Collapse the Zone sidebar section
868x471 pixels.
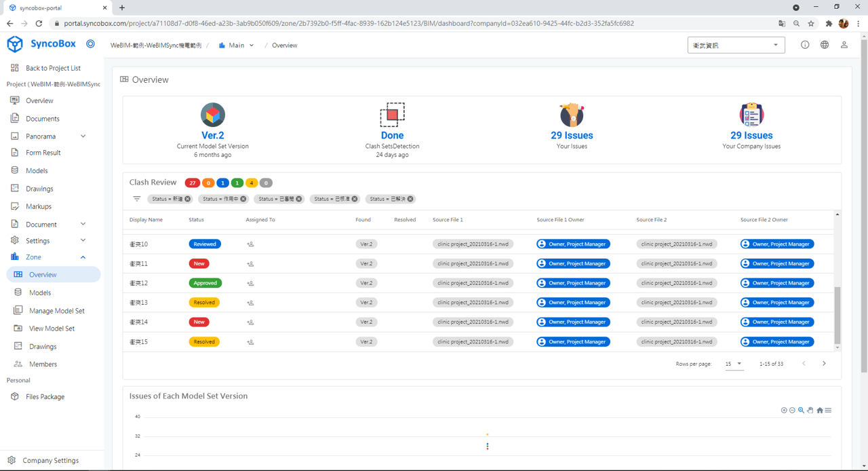(x=83, y=257)
